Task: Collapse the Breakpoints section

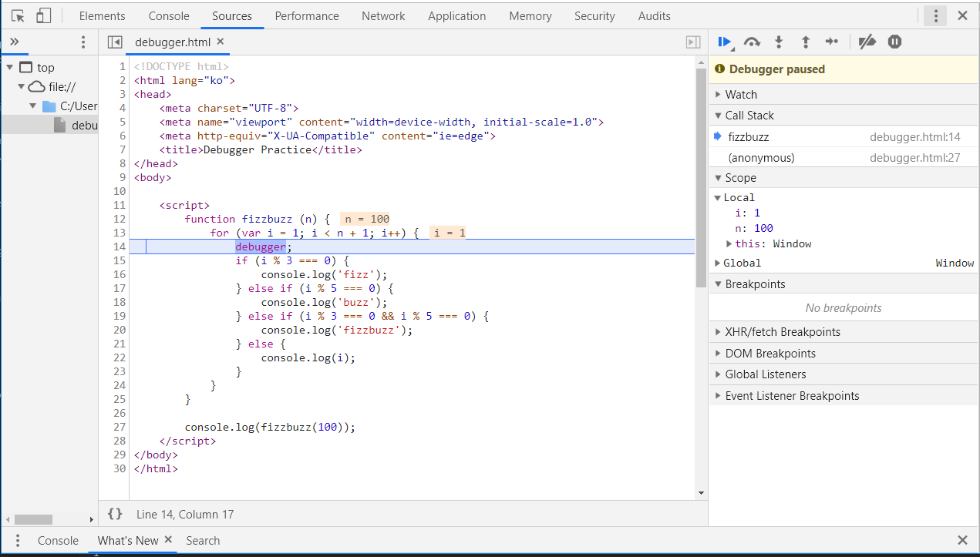Action: pos(844,284)
